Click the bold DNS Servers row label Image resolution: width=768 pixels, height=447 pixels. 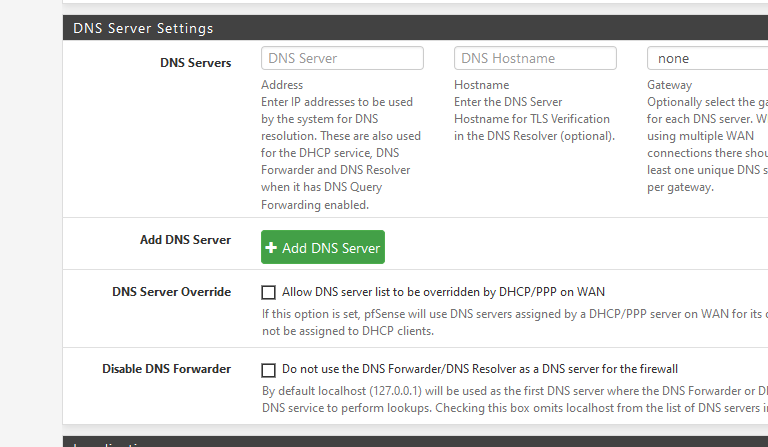tap(195, 63)
